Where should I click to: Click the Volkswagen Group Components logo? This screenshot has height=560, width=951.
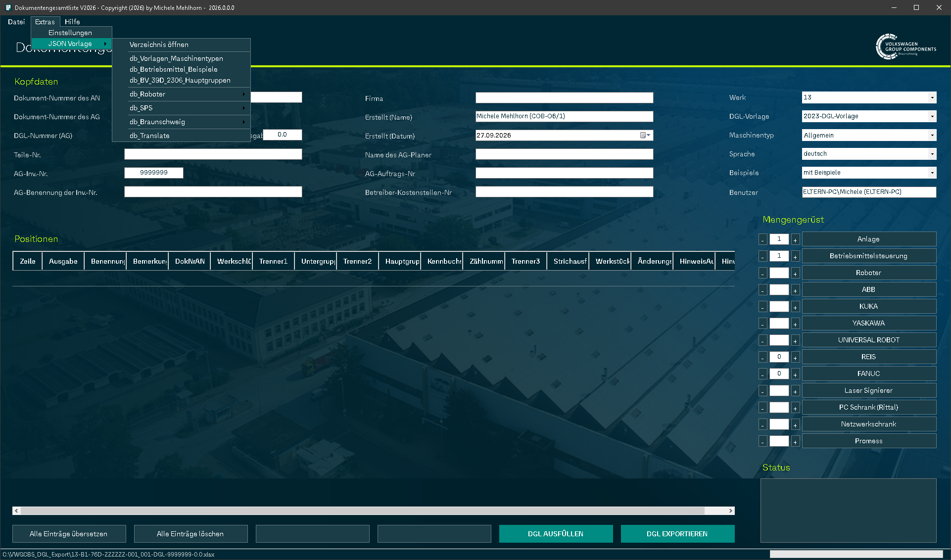[x=905, y=47]
